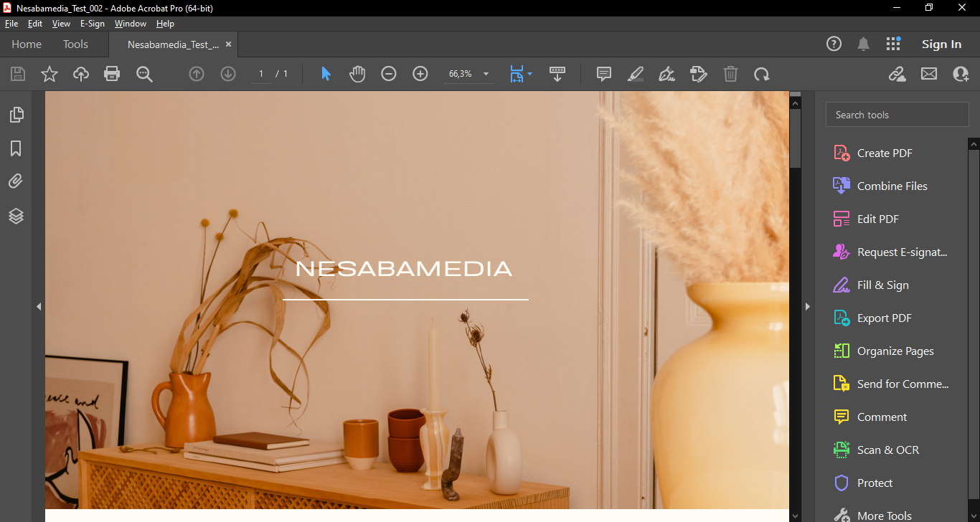
Task: Open the Bookmarks side panel
Action: pos(16,148)
